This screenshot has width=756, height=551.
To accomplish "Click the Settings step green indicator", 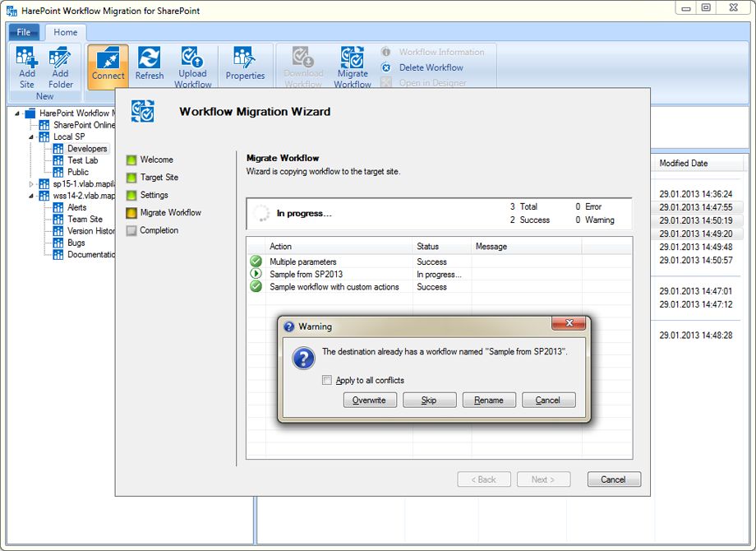I will tap(131, 196).
